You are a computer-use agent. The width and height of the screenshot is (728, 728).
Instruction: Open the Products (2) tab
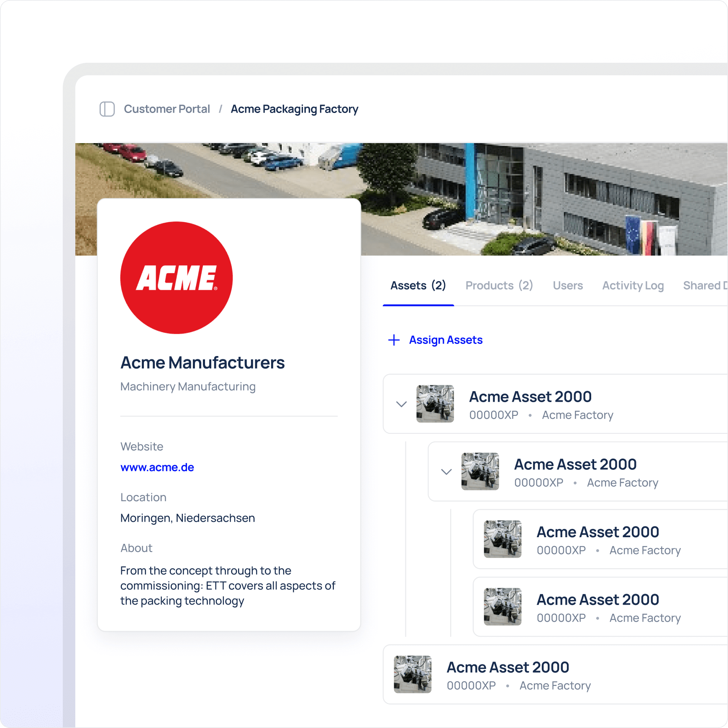(499, 286)
